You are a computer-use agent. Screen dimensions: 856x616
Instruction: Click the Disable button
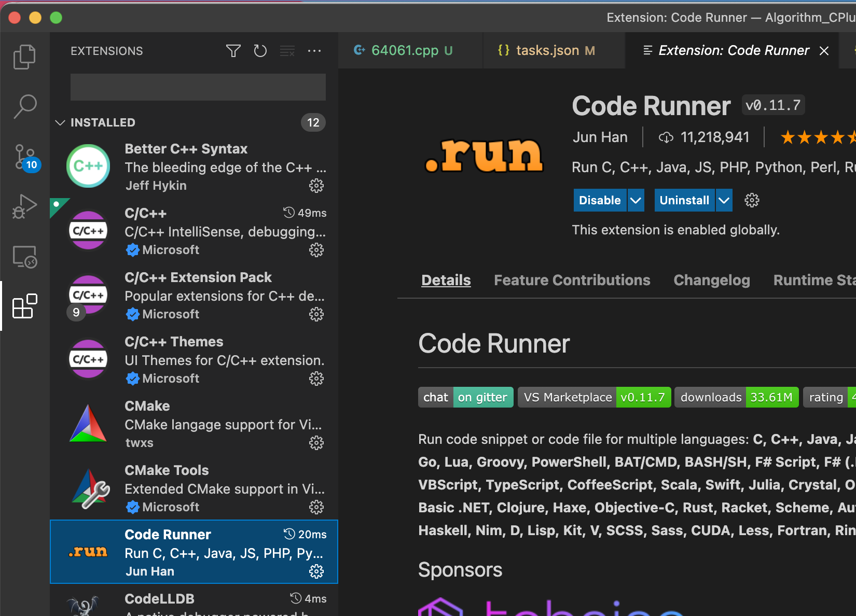(600, 200)
